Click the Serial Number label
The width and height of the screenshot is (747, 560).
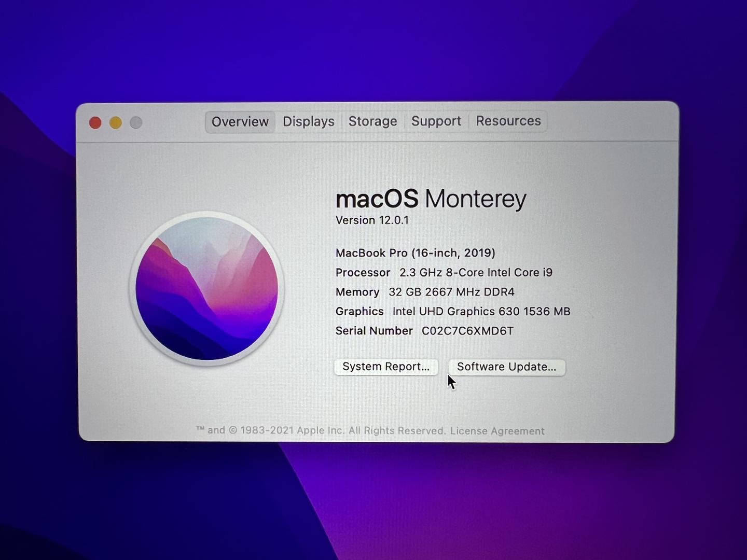click(x=374, y=331)
